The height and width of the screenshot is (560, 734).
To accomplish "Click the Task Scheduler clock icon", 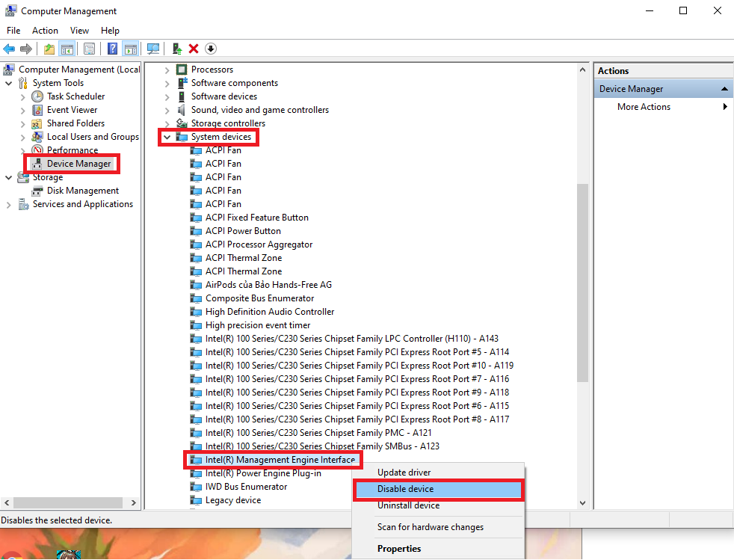I will click(37, 96).
